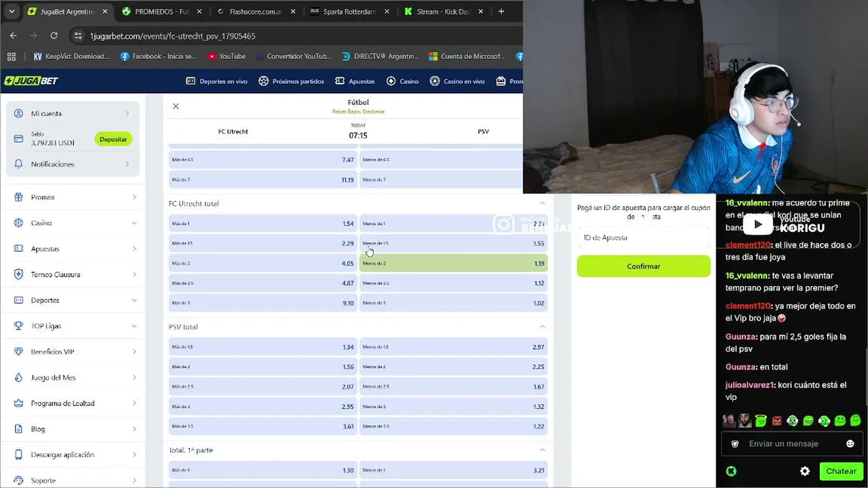Click the Descargar aplicación icon
Viewport: 868px width, 488px height.
(x=18, y=455)
